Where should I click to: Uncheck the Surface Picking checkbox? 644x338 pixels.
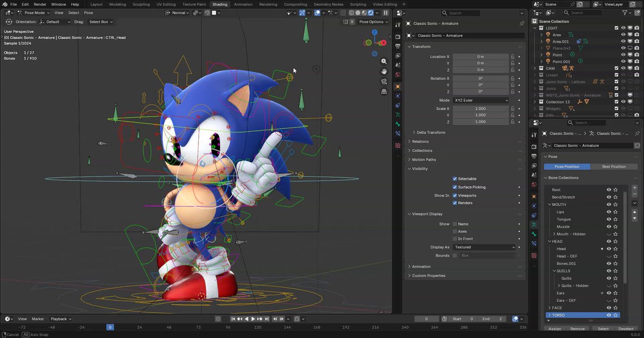[x=455, y=187]
